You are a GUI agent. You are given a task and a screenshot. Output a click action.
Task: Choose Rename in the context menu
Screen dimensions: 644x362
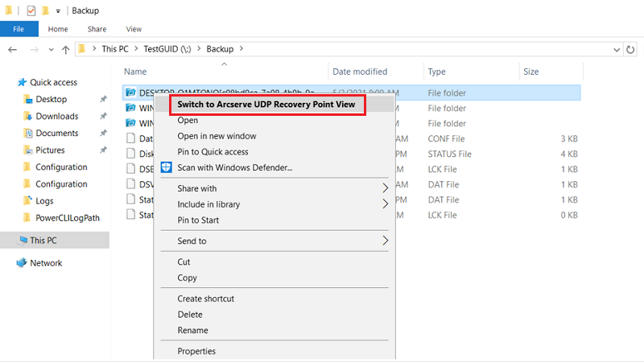(x=192, y=331)
